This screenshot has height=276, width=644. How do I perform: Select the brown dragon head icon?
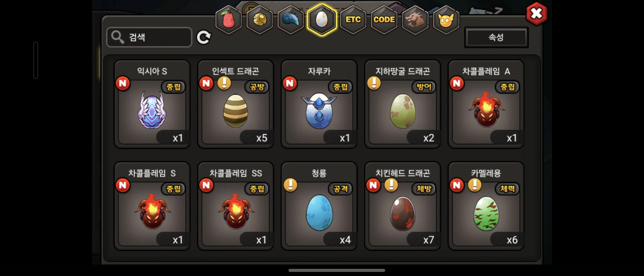click(x=415, y=20)
